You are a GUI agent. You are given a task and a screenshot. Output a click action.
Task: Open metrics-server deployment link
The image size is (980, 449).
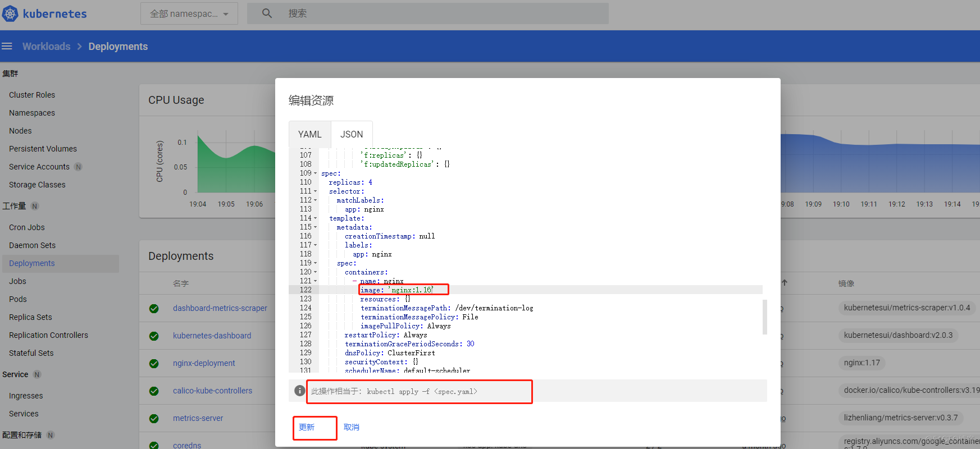[x=198, y=418]
